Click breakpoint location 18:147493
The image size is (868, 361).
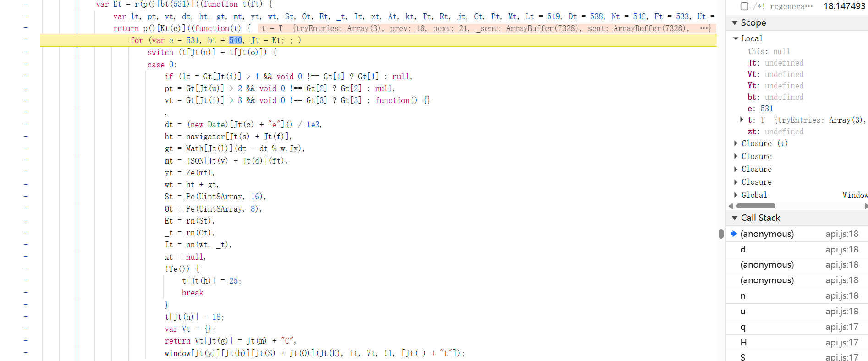click(844, 6)
